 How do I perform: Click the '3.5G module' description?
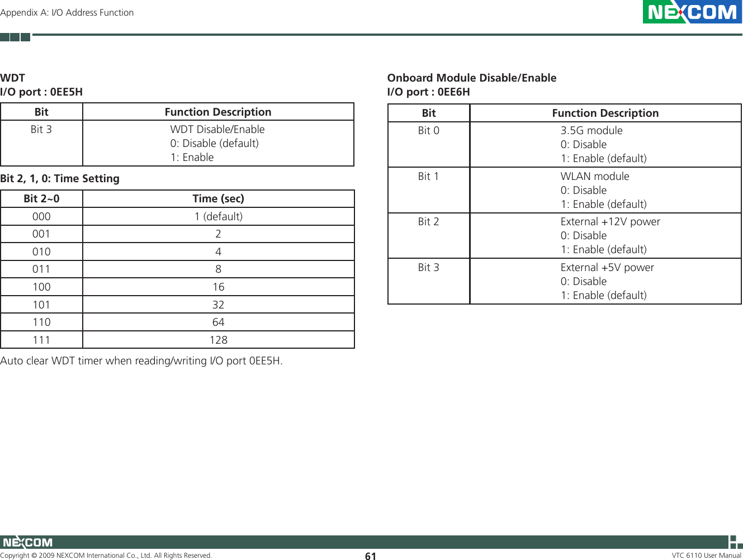pos(591,130)
